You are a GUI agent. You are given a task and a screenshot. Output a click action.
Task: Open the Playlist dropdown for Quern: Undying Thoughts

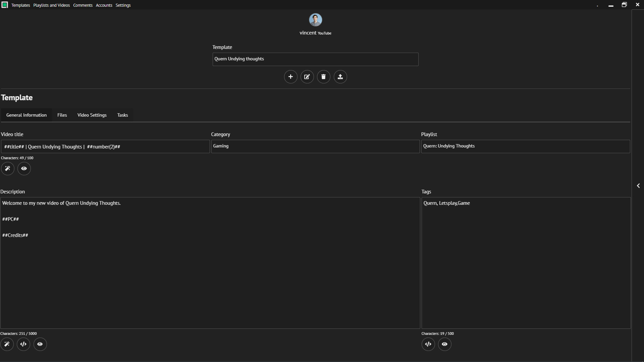click(x=525, y=146)
